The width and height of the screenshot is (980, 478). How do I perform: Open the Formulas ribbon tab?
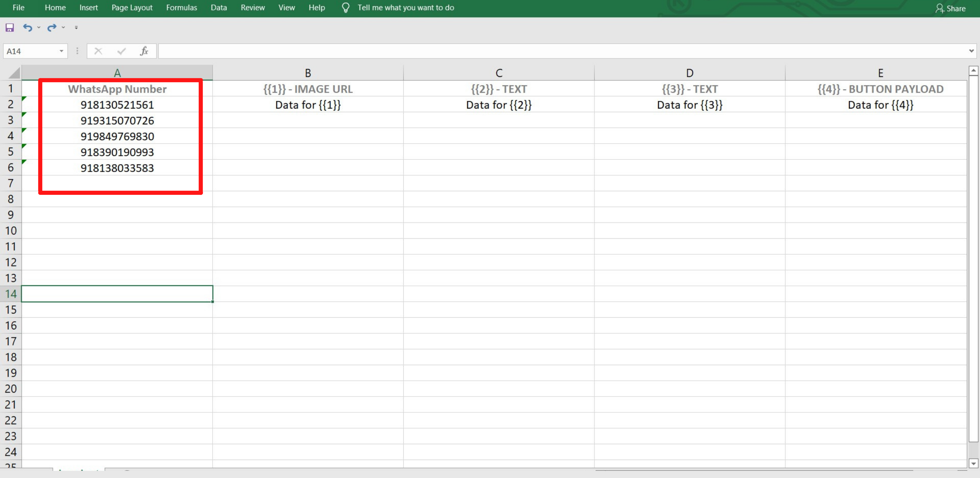pos(181,8)
